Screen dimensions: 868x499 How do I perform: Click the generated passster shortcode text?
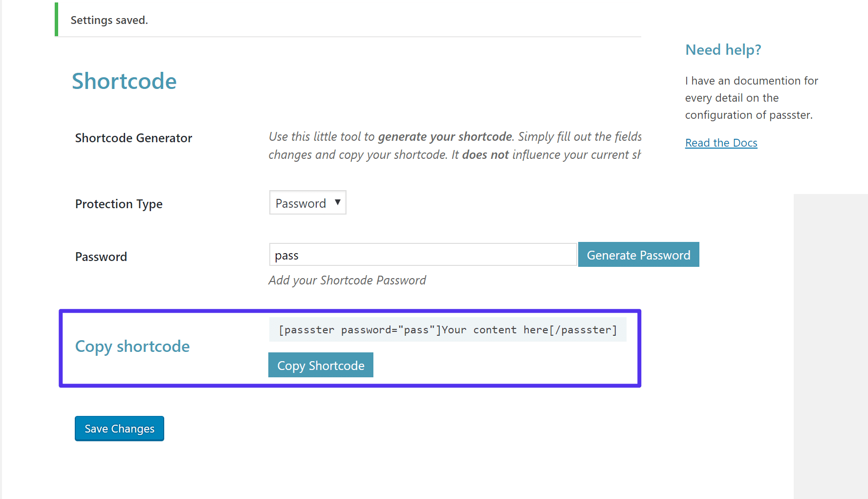coord(447,329)
